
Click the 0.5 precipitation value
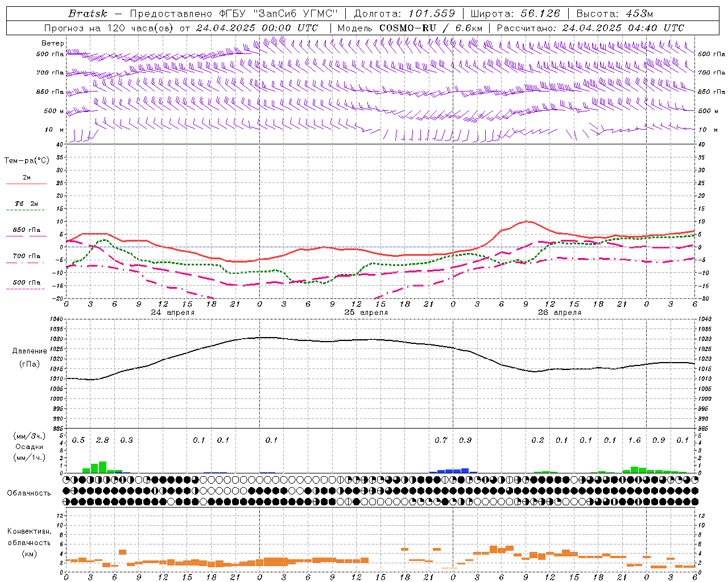click(x=78, y=440)
